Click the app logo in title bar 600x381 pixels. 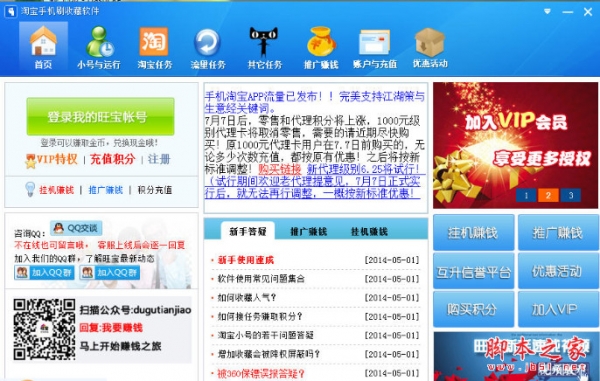10,11
